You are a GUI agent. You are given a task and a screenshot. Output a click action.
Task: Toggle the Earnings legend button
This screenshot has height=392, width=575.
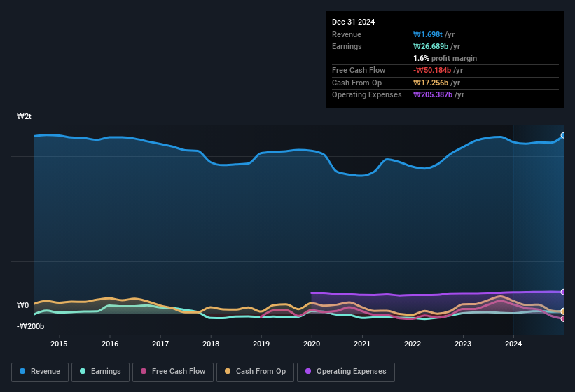[x=100, y=372]
